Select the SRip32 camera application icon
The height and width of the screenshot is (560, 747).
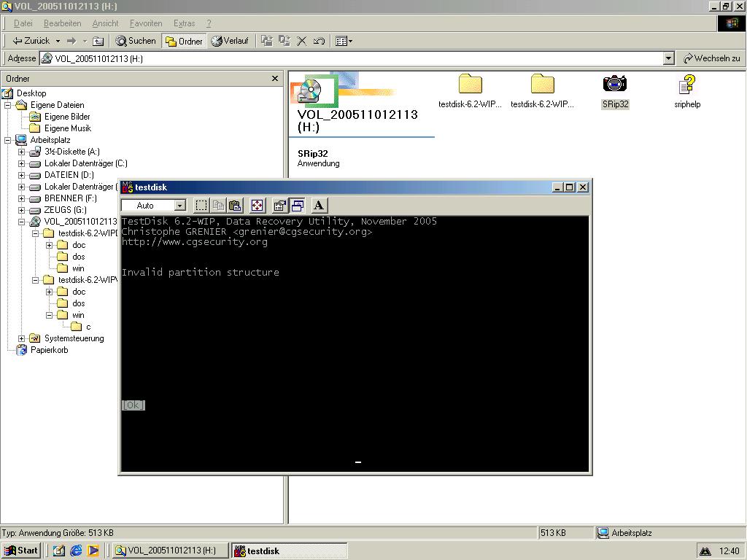click(614, 85)
